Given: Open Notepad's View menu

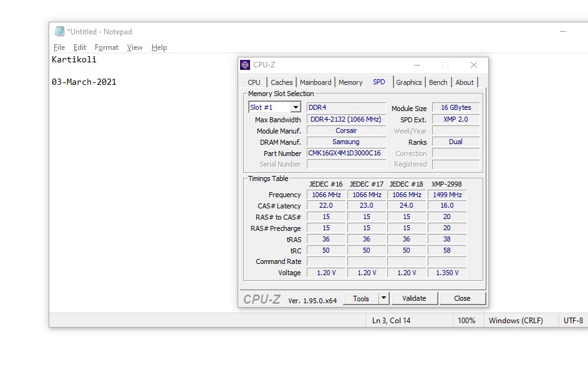Looking at the screenshot, I should click(x=135, y=47).
